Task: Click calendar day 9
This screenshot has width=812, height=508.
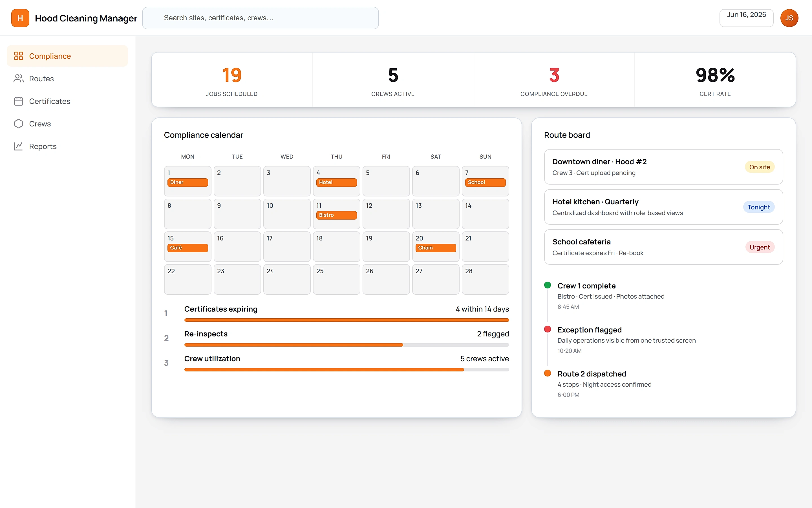Action: (237, 214)
